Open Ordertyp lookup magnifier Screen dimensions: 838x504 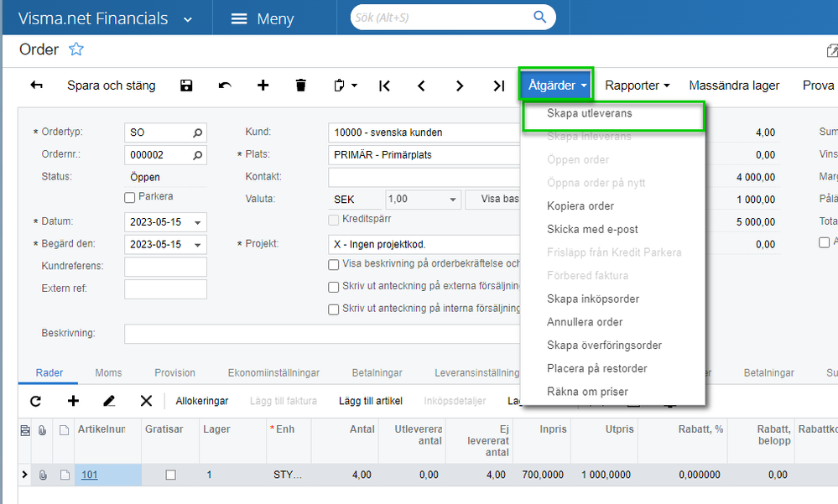[x=198, y=132]
